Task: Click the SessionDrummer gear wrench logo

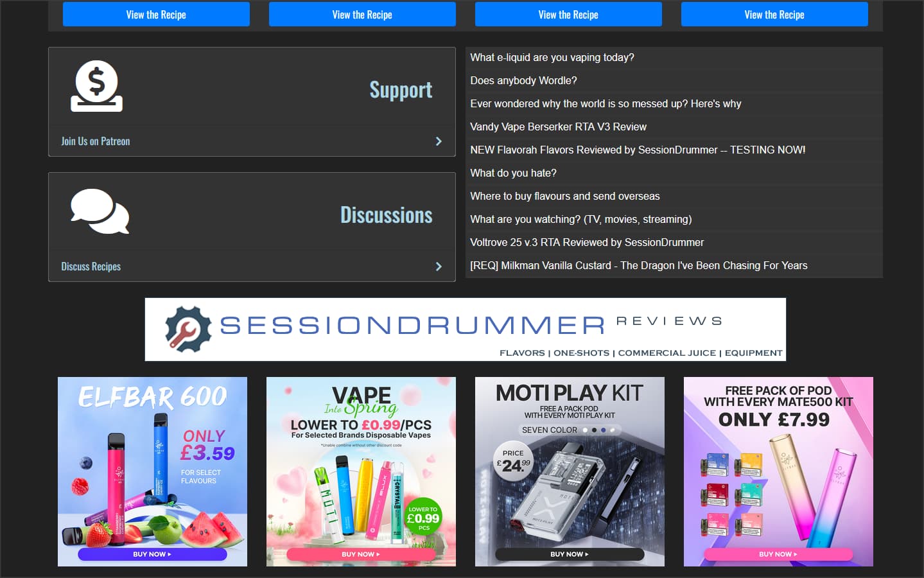Action: (x=187, y=329)
